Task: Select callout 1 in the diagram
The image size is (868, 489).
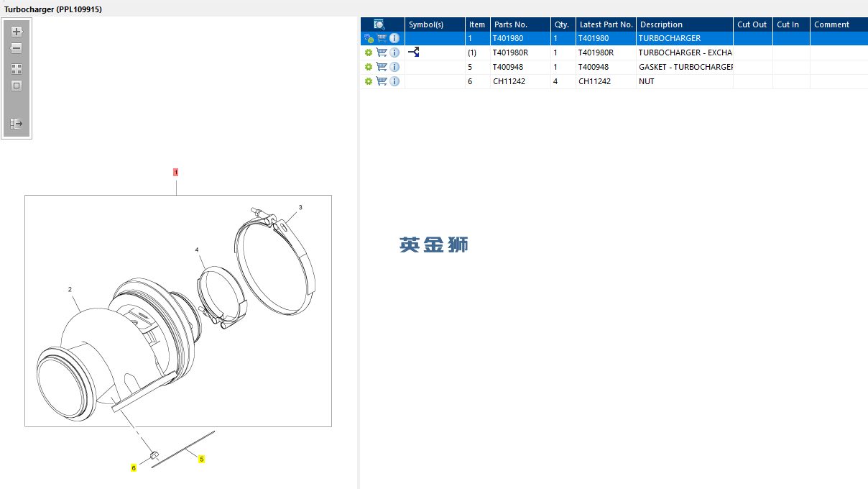Action: pos(175,173)
